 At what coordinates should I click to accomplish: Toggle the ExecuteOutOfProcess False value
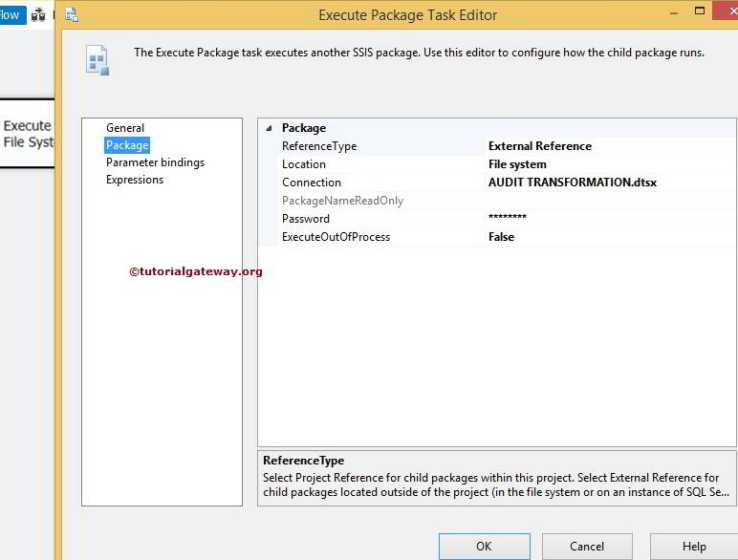click(611, 237)
